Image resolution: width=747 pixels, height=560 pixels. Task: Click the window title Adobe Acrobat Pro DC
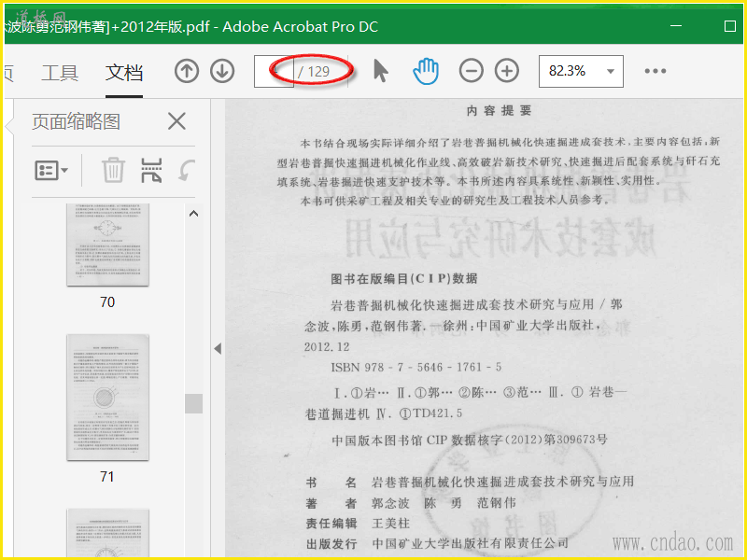(300, 27)
